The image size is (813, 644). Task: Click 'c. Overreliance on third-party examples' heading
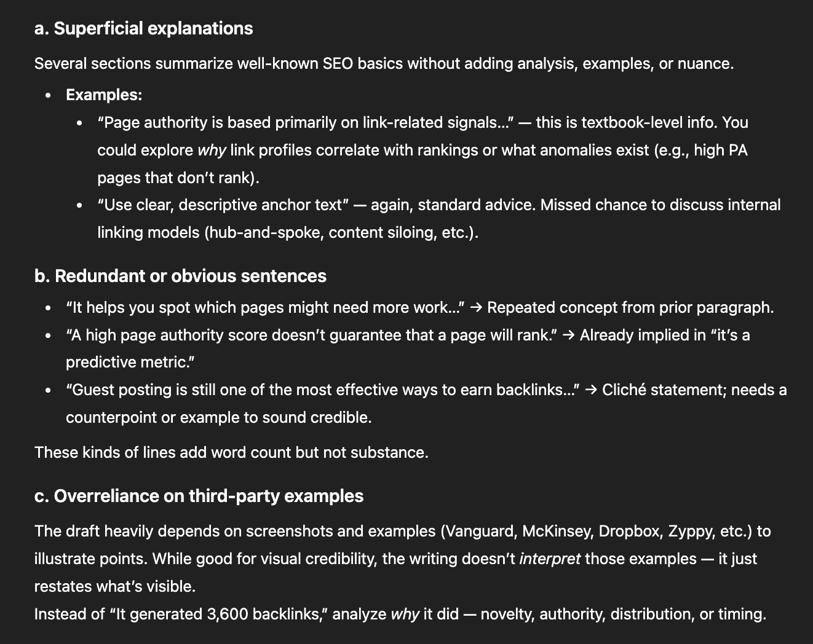pyautogui.click(x=199, y=497)
